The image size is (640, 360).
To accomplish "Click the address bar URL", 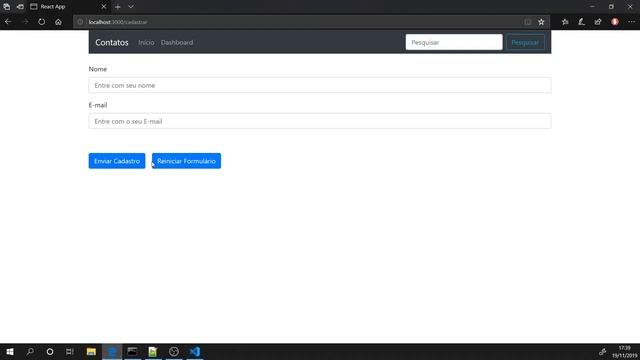I will coord(118,22).
